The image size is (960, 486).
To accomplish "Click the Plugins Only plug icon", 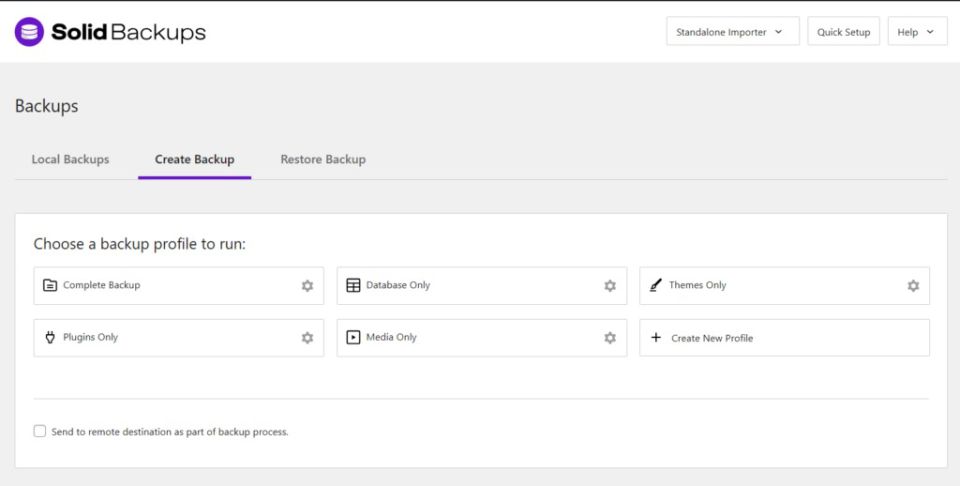I will click(50, 338).
